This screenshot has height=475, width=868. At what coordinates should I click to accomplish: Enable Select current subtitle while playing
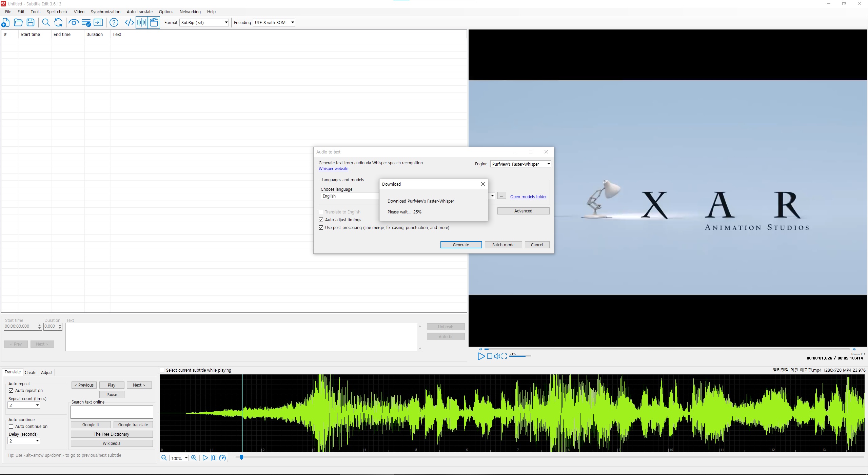[162, 370]
